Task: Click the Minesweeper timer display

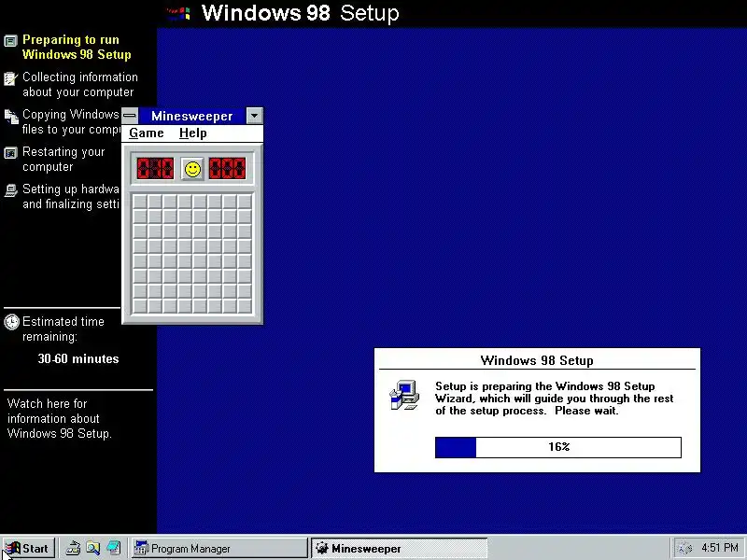Action: click(227, 169)
